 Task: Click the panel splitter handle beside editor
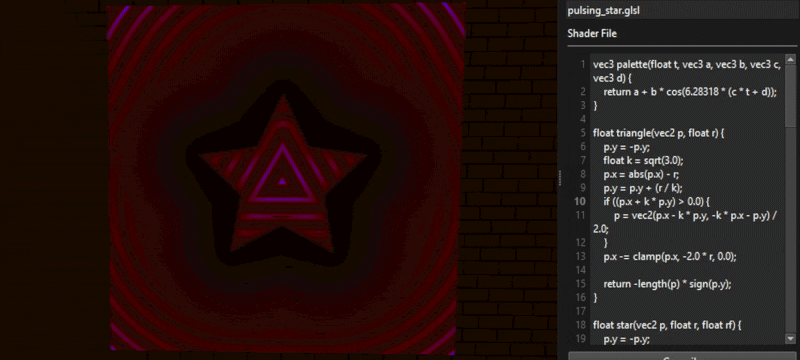point(561,178)
